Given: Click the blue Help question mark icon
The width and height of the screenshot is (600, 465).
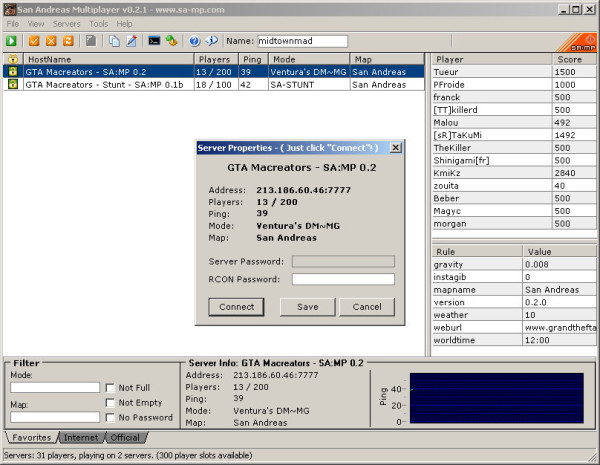Looking at the screenshot, I should 194,41.
